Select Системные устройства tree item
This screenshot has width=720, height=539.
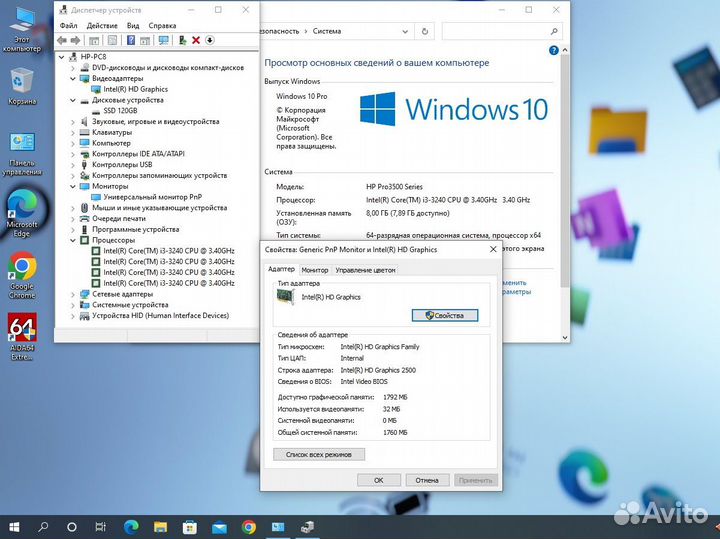pos(130,305)
